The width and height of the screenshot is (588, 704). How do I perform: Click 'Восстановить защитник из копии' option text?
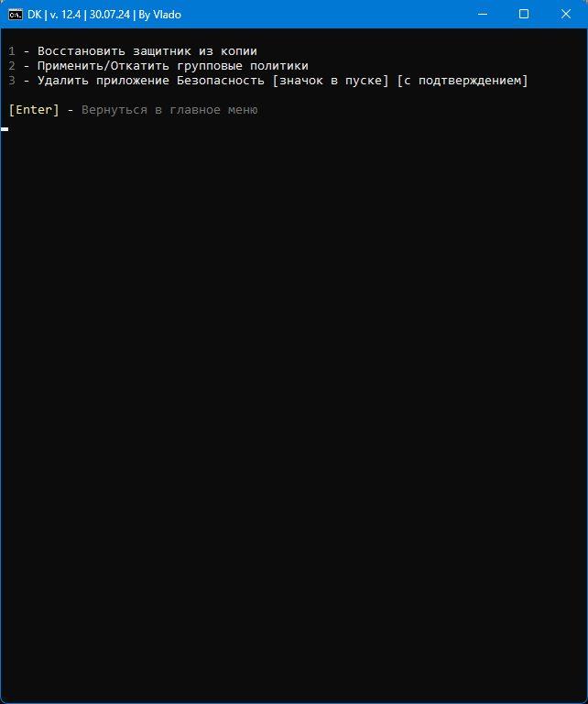[147, 51]
